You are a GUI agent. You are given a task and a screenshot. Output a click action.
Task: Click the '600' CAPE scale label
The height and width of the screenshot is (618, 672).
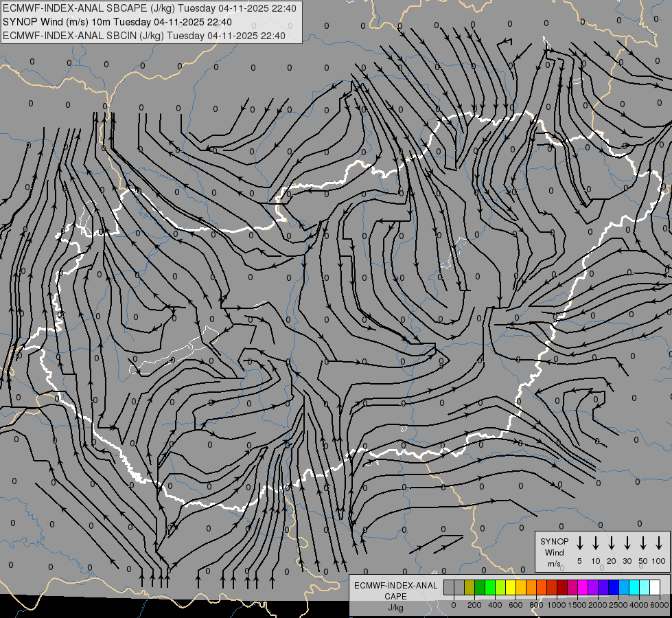pyautogui.click(x=515, y=605)
